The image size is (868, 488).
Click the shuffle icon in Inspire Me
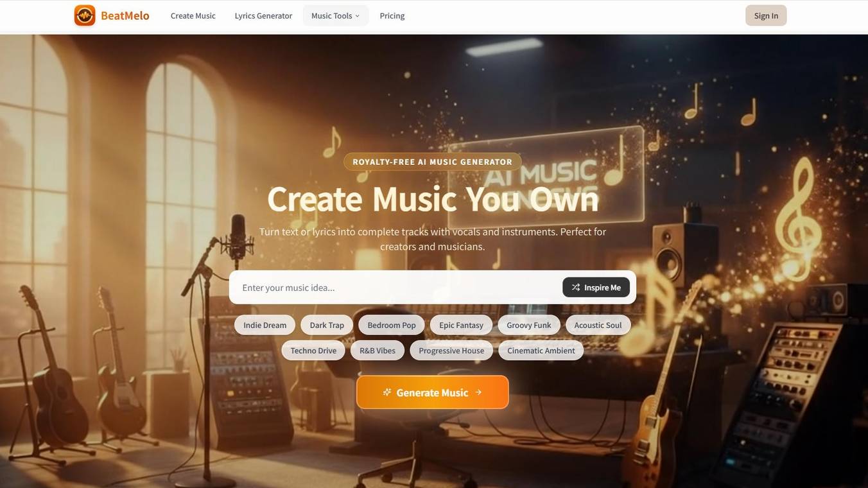[x=576, y=288]
